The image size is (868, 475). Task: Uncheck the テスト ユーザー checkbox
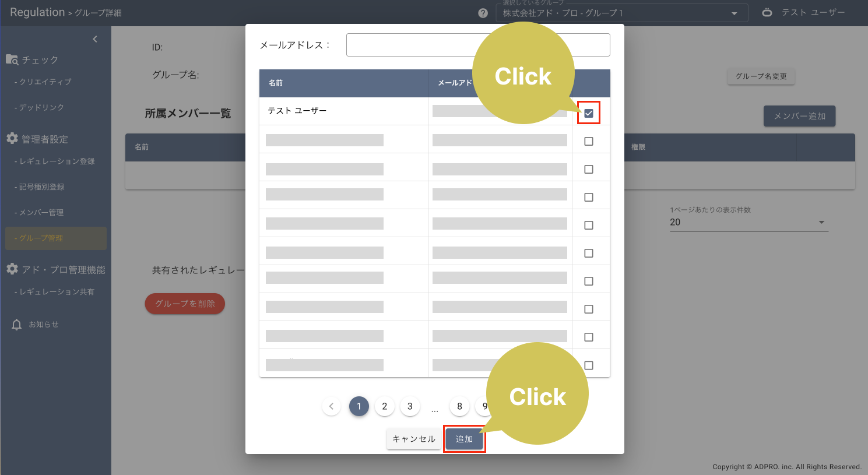pos(589,113)
